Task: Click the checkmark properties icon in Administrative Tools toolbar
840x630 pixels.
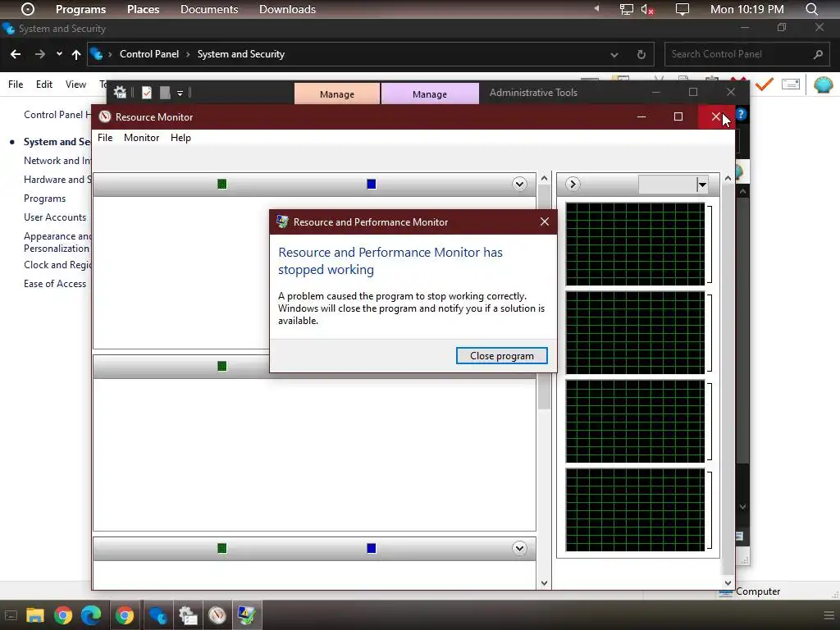Action: pyautogui.click(x=146, y=93)
